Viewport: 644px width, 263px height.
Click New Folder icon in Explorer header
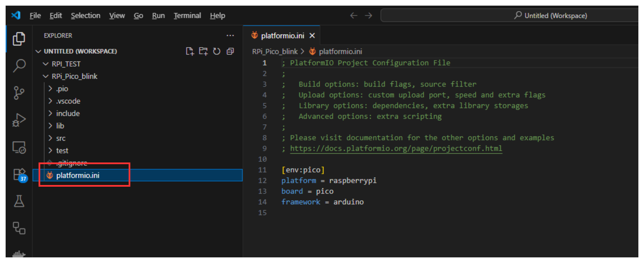pyautogui.click(x=203, y=52)
